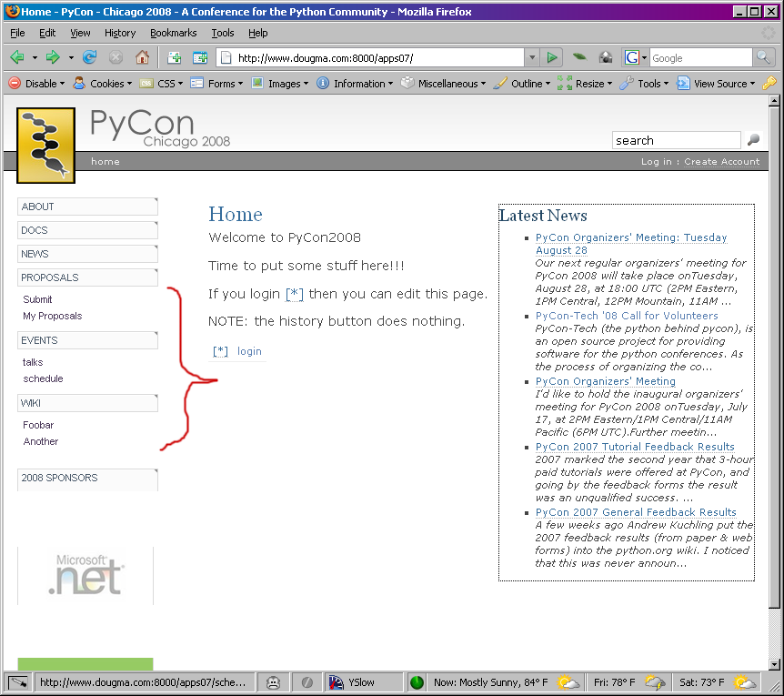Click the Microsoft .NET sponsor image
The image size is (784, 696).
85,575
